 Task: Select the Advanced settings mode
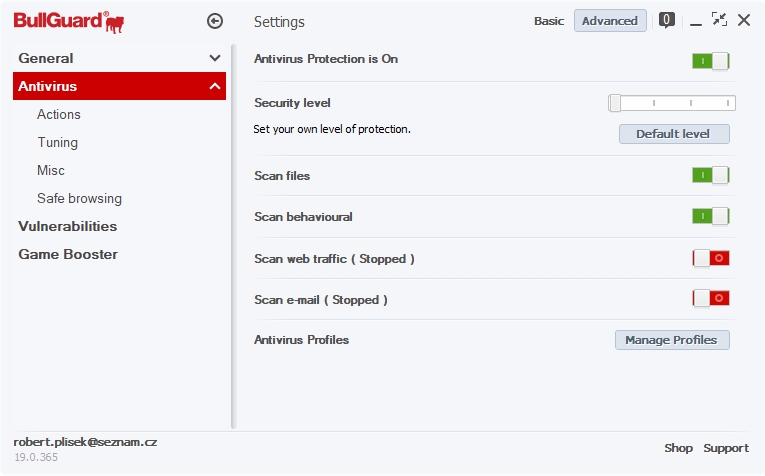(x=610, y=21)
